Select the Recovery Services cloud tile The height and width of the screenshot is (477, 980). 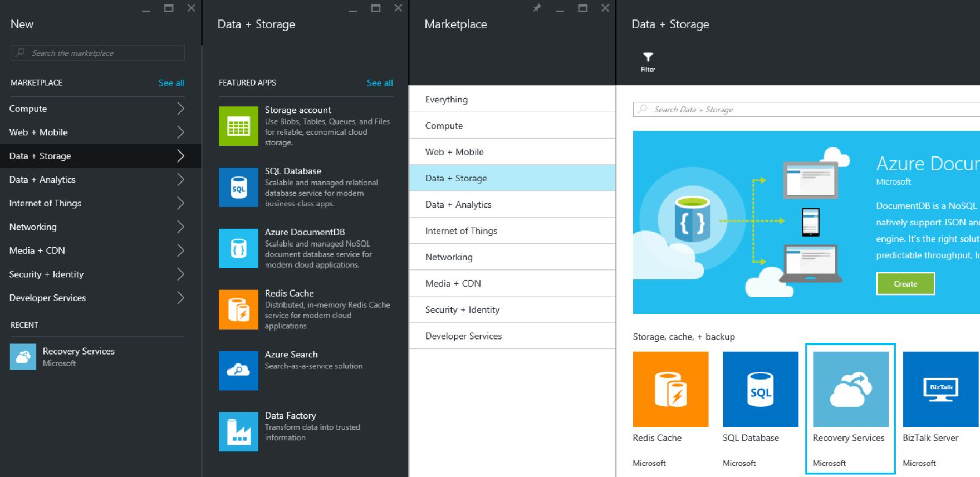click(851, 389)
